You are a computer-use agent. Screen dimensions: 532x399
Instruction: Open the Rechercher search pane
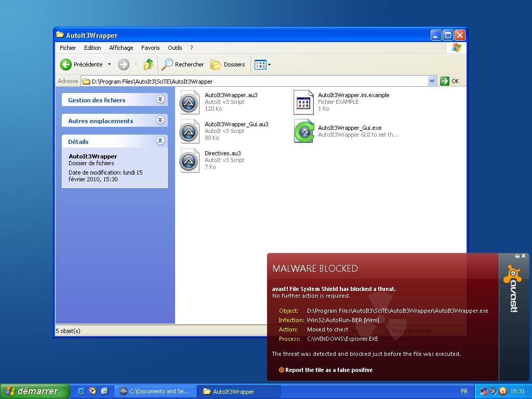tap(182, 64)
